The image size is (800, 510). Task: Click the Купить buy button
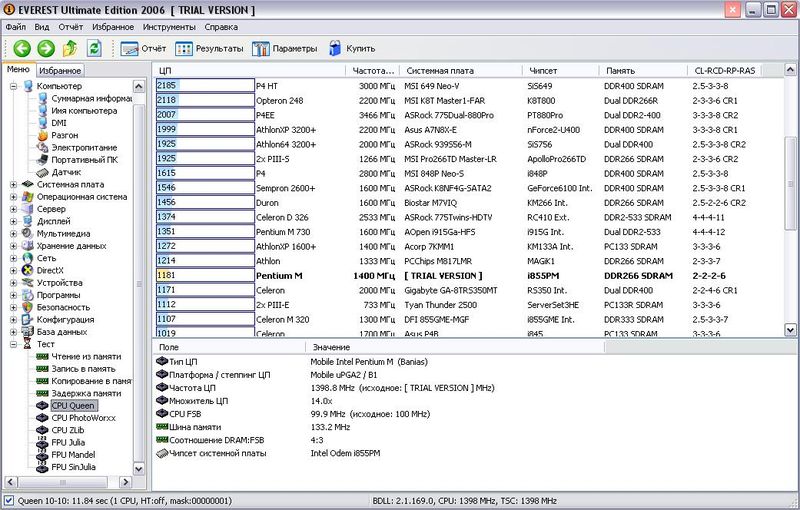352,48
